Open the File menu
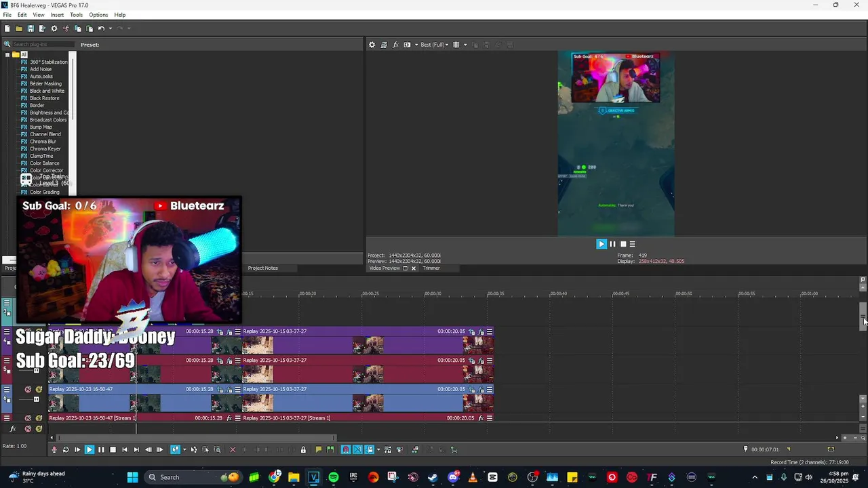 pos(7,15)
